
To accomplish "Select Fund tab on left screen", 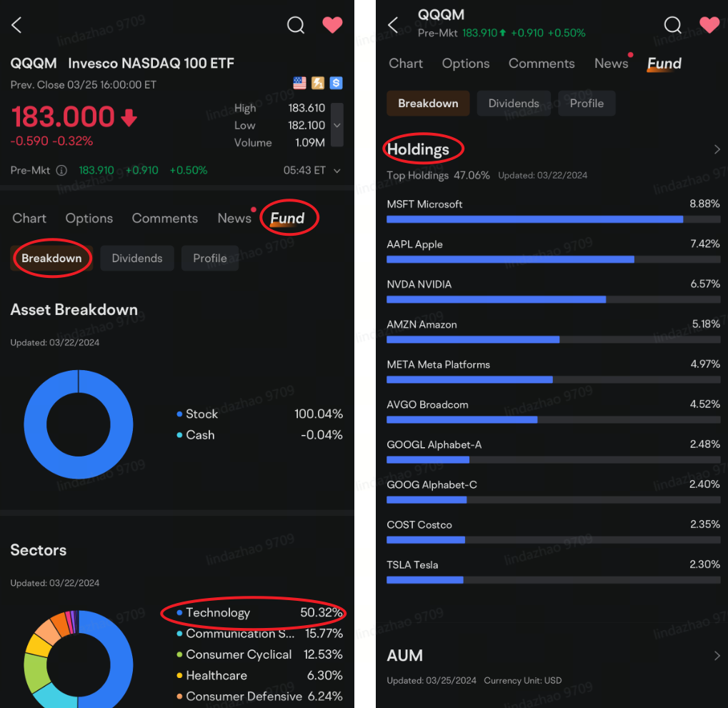I will 287,218.
